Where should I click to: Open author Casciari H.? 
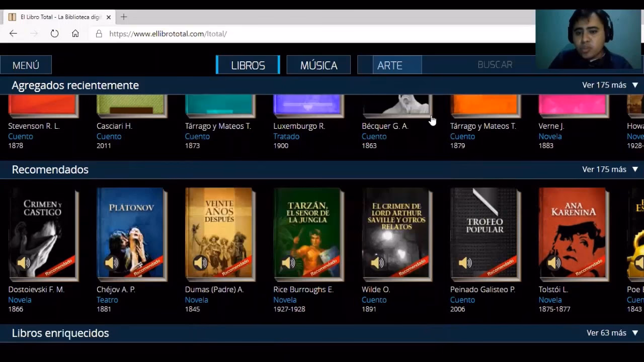pos(114,126)
